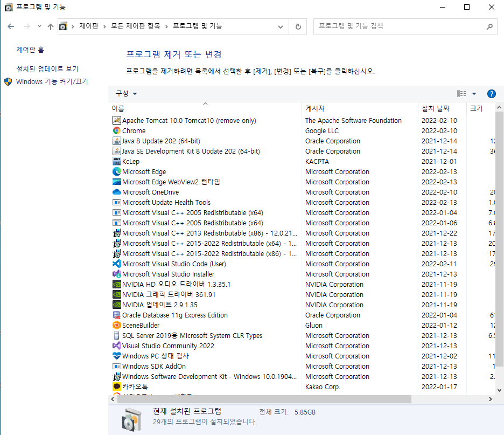
Task: Click the 2021-12-22 install date cell
Action: tap(439, 233)
